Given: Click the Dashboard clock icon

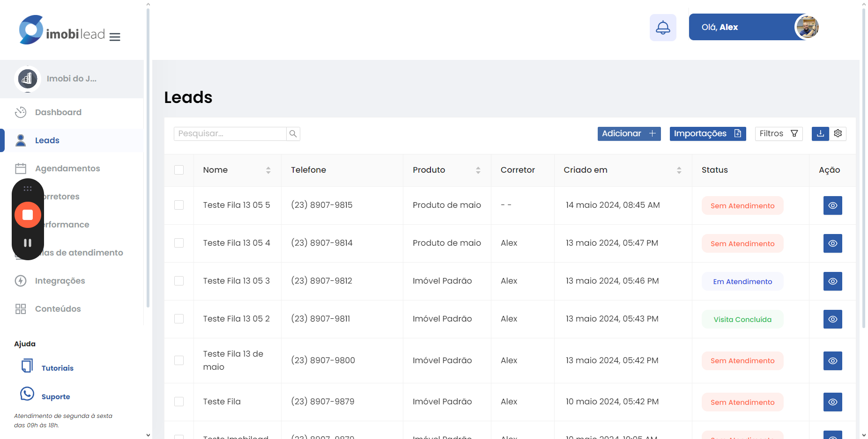Looking at the screenshot, I should (x=21, y=112).
